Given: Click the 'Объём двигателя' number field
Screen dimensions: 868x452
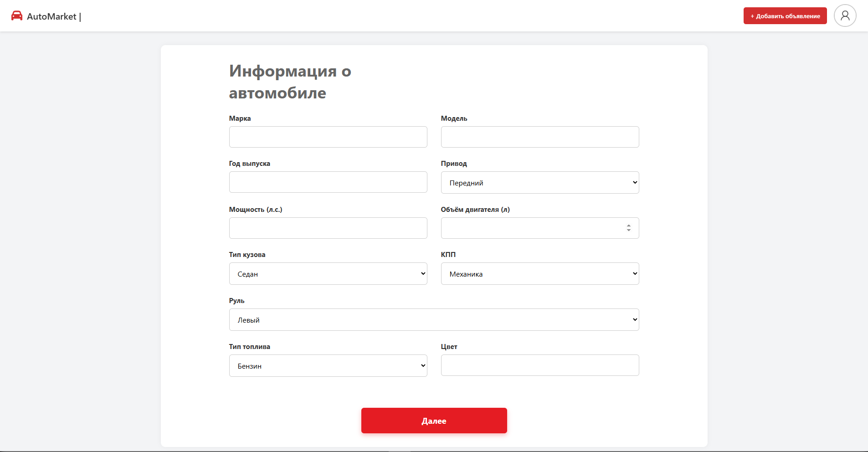Looking at the screenshot, I should point(529,228).
